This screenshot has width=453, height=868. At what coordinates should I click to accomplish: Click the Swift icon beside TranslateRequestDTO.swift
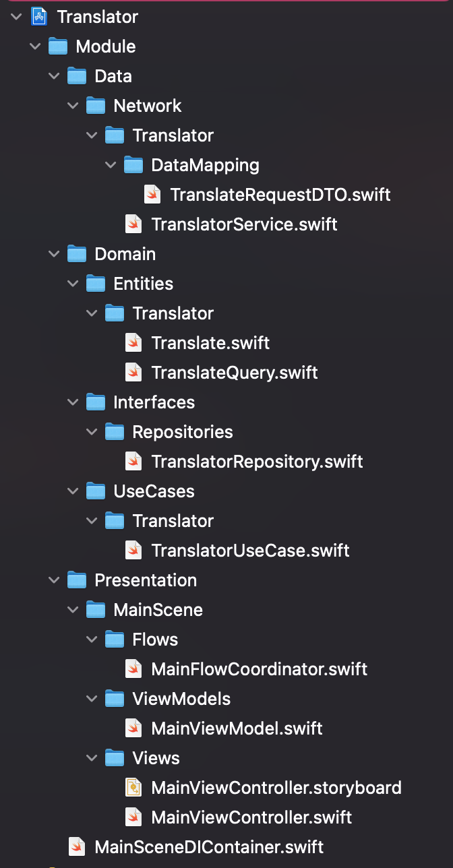(152, 194)
